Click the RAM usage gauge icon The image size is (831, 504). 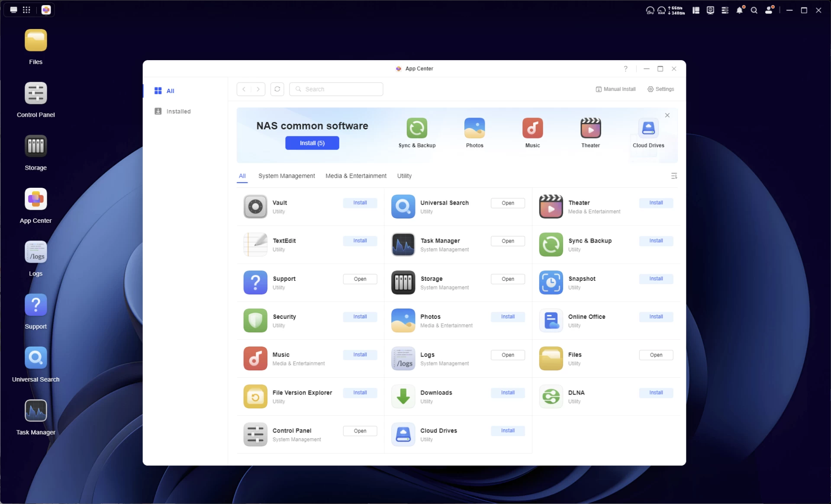[661, 10]
